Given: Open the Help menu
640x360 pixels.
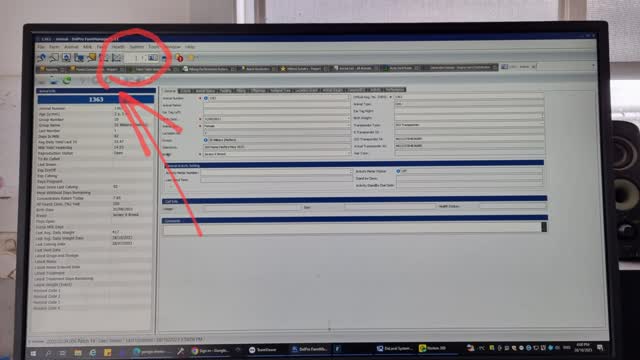Looking at the screenshot, I should point(189,47).
